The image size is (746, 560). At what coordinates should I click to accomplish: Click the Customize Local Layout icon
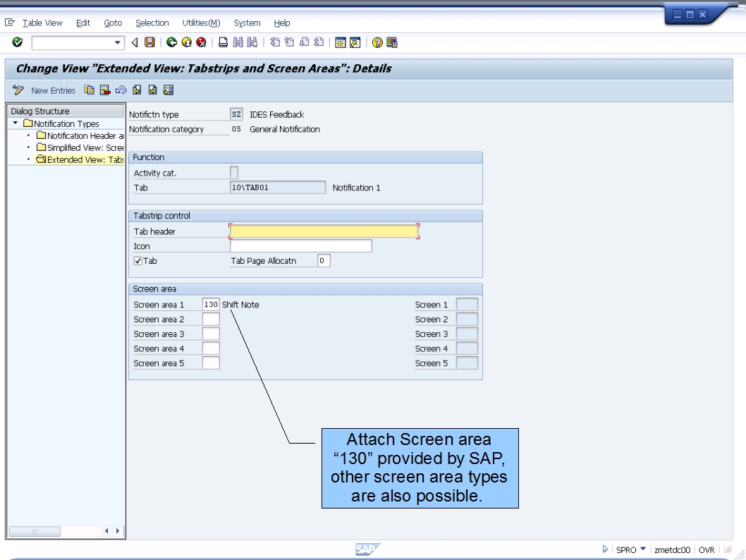[x=392, y=43]
